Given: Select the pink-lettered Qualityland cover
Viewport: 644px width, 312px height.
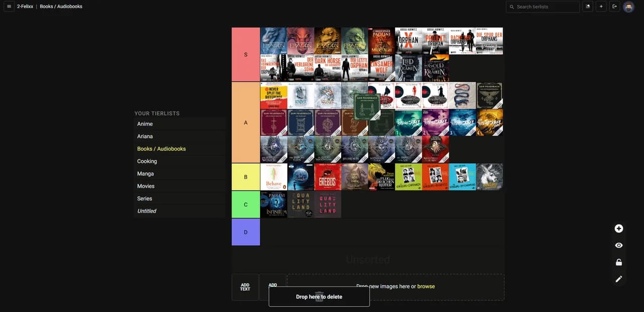Looking at the screenshot, I should tap(328, 204).
